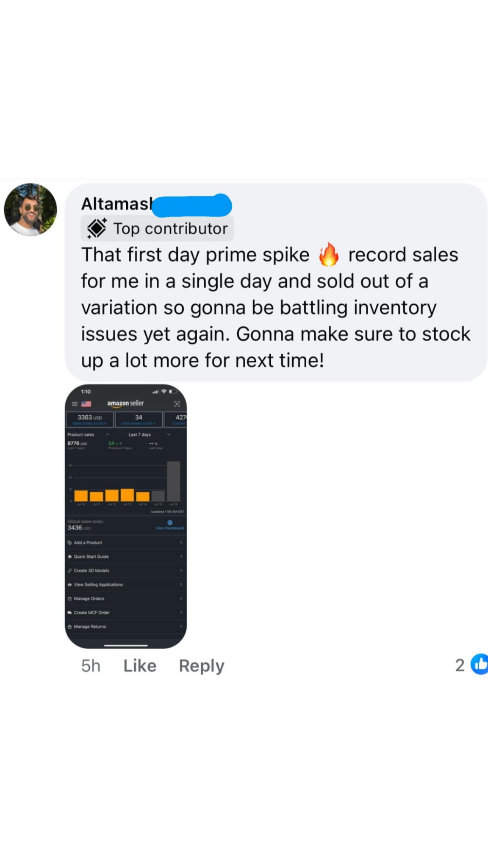Screen dimensions: 488x868
Task: Open the Quick Start Guide entry
Action: [x=91, y=556]
